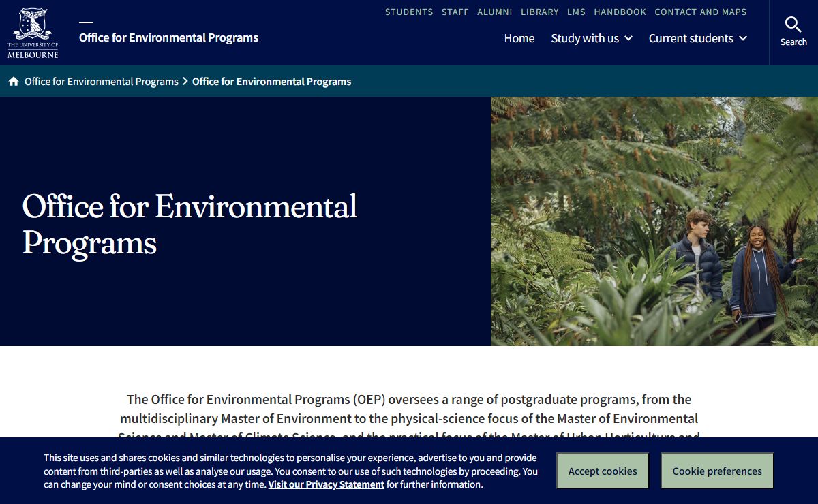Go to Home in the main navigation

[x=519, y=38]
